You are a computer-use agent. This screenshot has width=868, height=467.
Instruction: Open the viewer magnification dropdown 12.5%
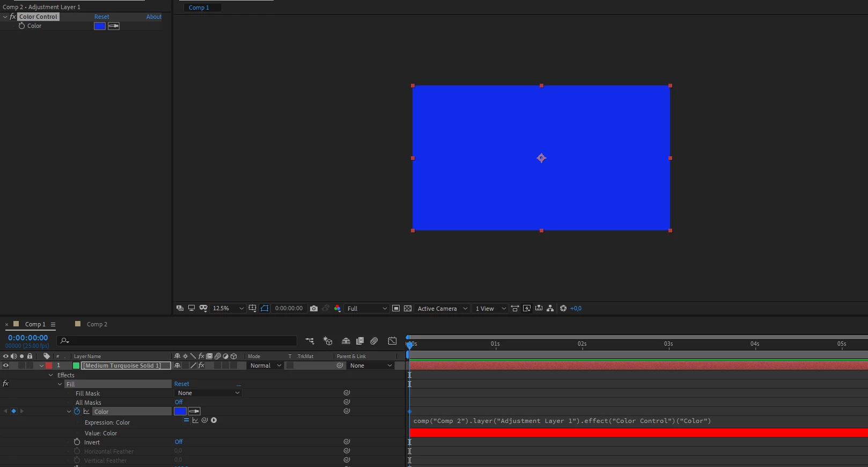click(228, 309)
